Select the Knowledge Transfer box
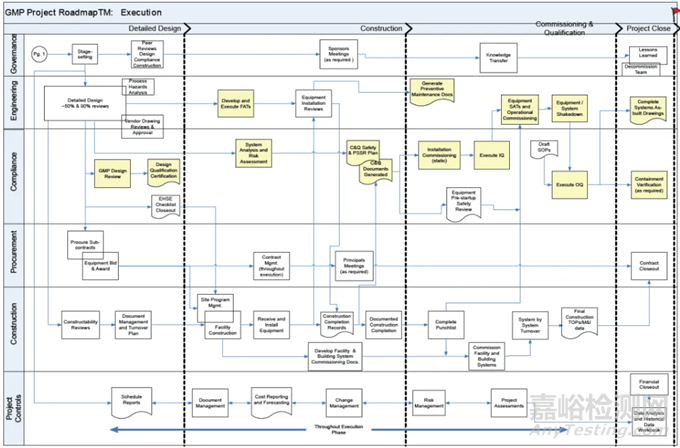 499,54
